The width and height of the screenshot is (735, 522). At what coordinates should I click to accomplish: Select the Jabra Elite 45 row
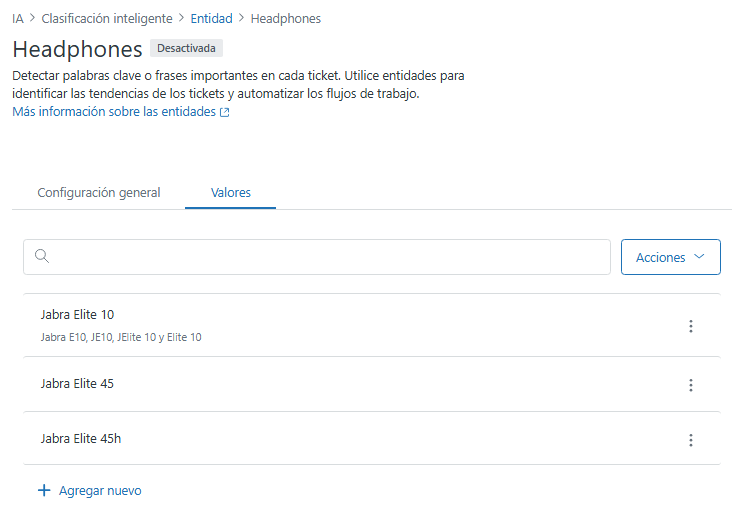371,384
